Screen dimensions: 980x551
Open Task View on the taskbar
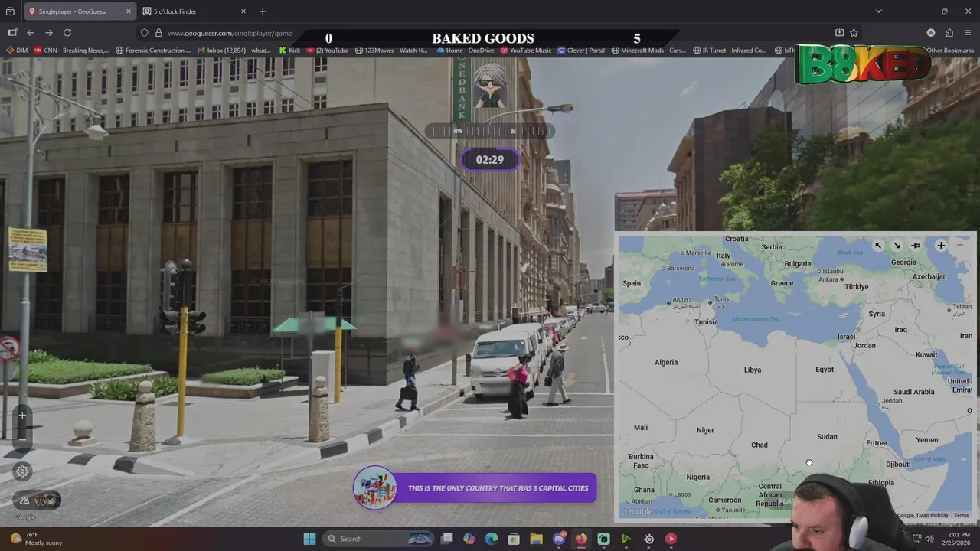tap(446, 539)
